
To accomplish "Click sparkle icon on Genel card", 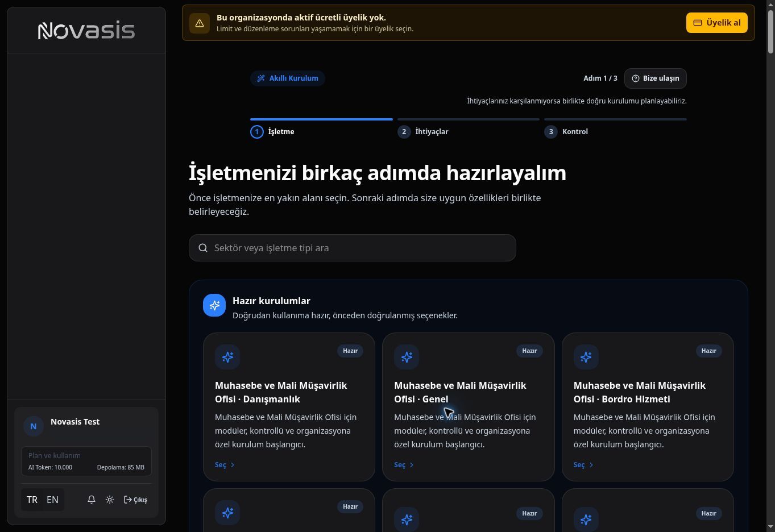I will 407,357.
